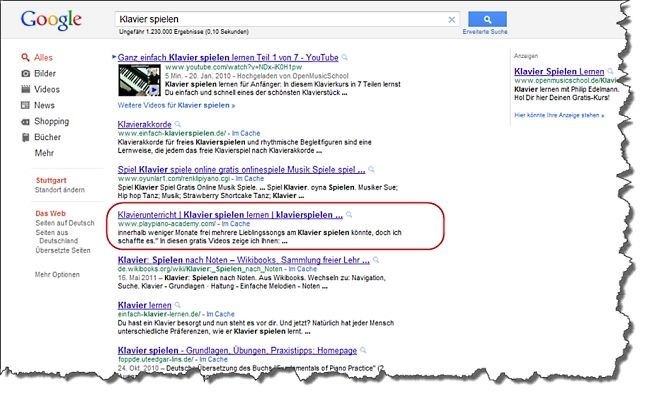This screenshot has height=401, width=650.
Task: Click the News newspaper icon
Action: 25,105
